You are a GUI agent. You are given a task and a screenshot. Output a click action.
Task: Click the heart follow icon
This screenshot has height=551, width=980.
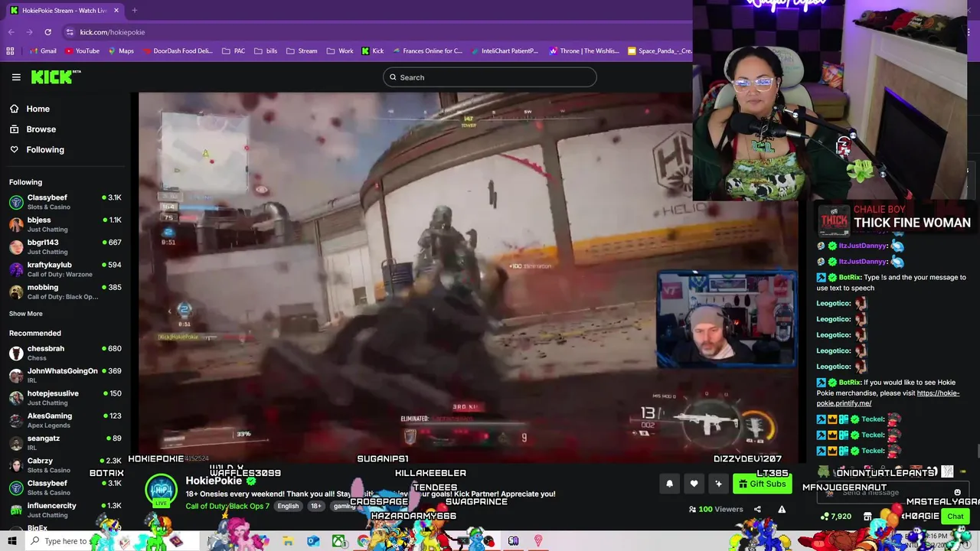[x=694, y=484]
